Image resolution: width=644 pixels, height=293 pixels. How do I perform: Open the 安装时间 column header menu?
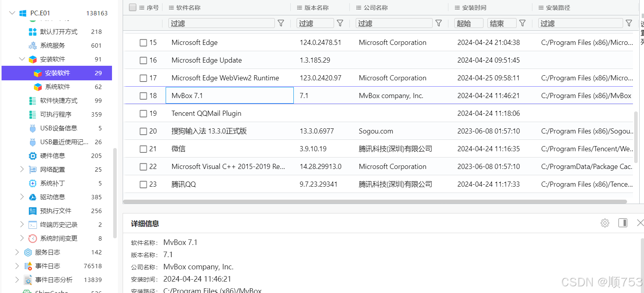coord(457,7)
